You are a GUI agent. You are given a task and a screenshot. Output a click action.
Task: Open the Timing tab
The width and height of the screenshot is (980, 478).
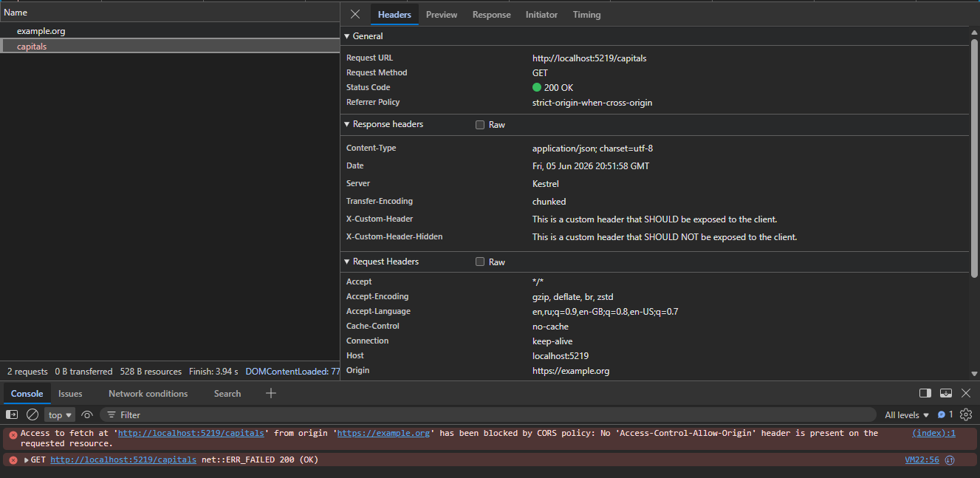[x=586, y=14]
